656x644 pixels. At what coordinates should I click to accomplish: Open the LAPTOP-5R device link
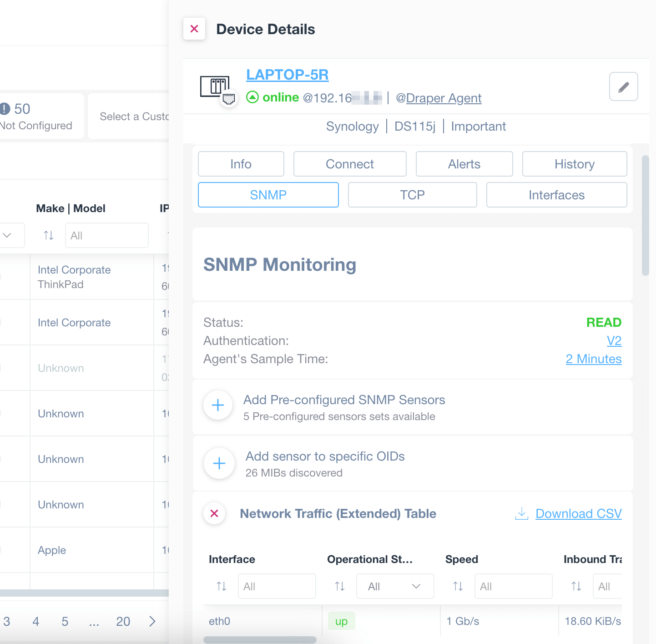coord(288,75)
